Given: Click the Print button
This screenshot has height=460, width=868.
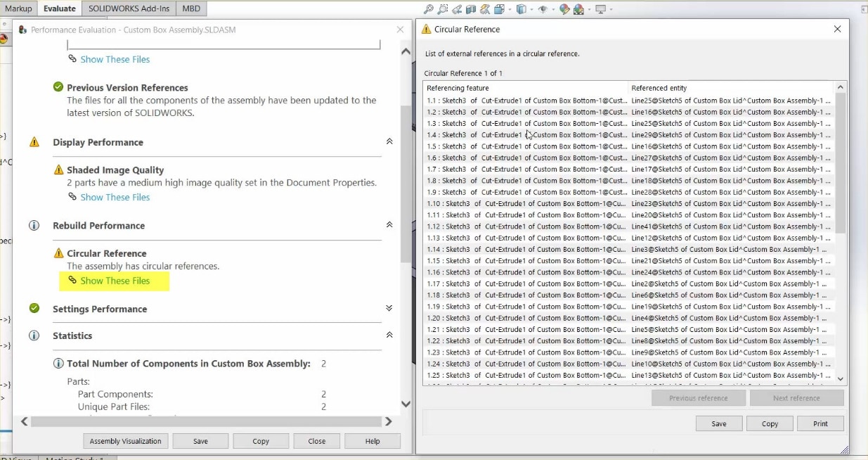Looking at the screenshot, I should (x=821, y=423).
